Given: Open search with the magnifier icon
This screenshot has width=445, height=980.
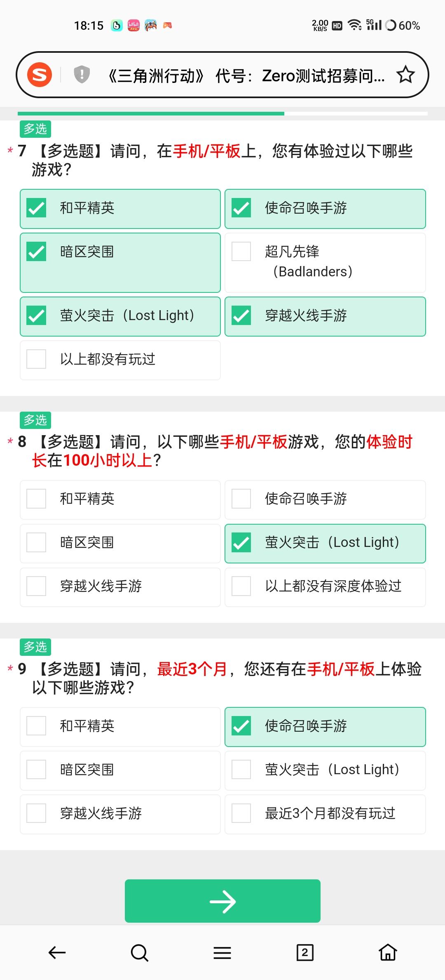Looking at the screenshot, I should (139, 952).
